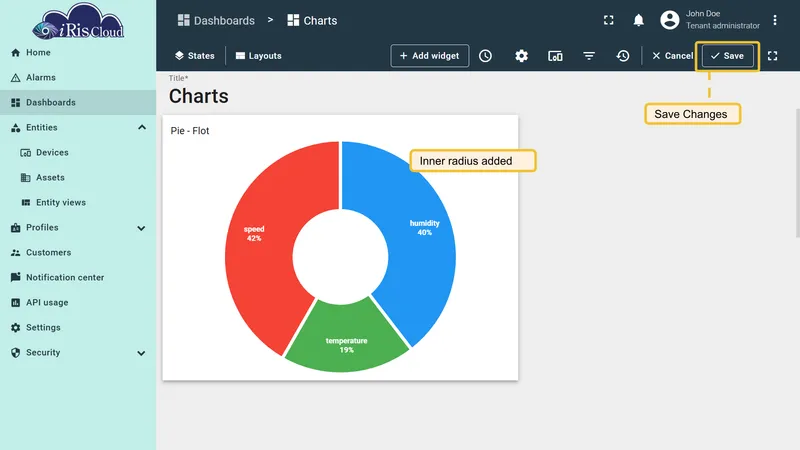Screen dimensions: 800x450
Task: Expand the Security section chevron
Action: click(x=141, y=353)
